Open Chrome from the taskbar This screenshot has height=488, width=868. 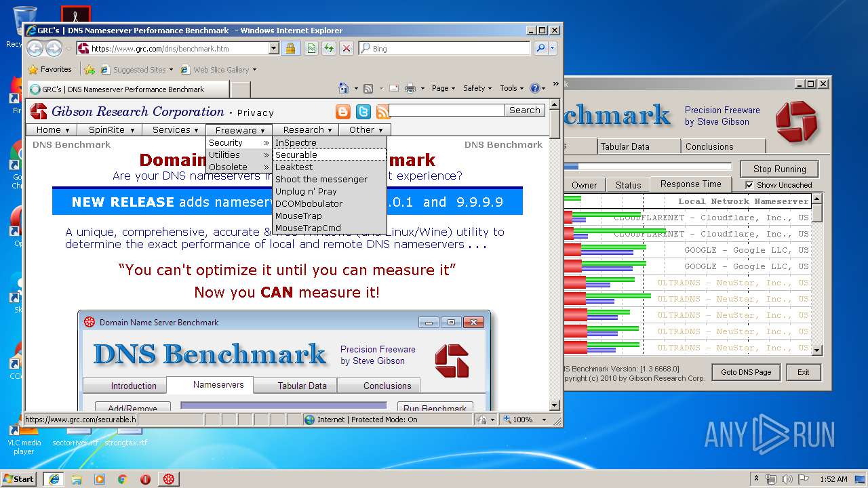pos(123,479)
